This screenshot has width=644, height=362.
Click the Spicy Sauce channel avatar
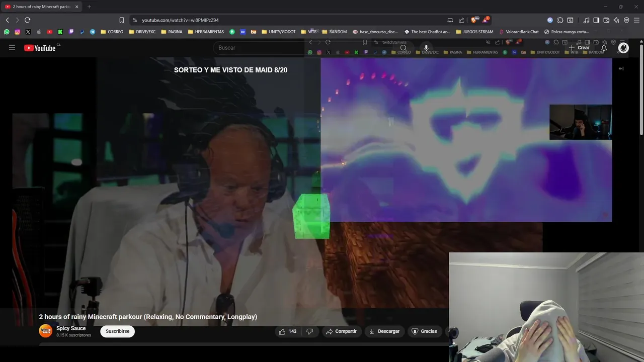46,331
